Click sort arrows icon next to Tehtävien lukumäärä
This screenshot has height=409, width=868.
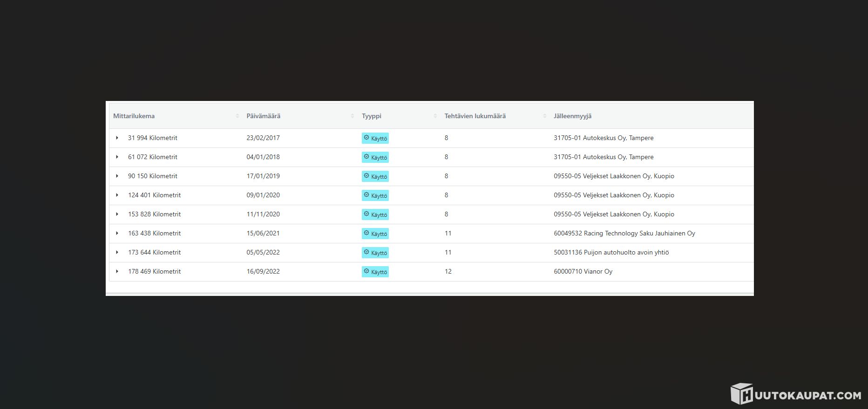pos(544,116)
